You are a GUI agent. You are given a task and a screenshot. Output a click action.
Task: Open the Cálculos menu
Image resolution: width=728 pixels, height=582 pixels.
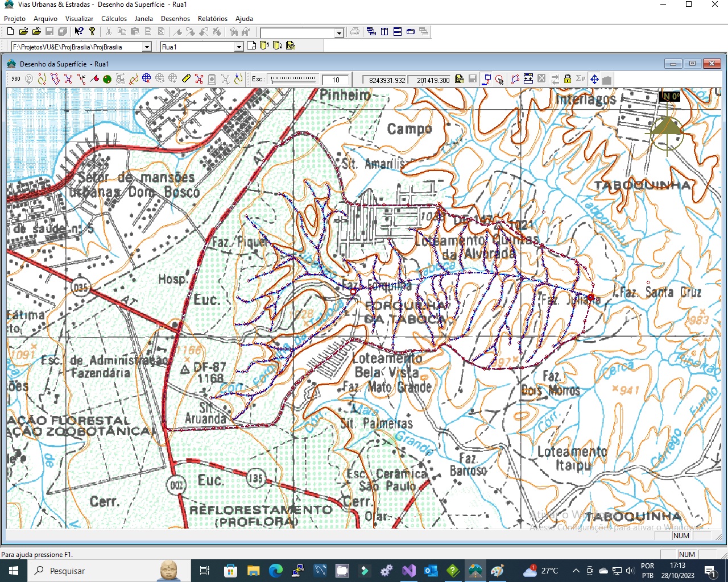coord(114,19)
